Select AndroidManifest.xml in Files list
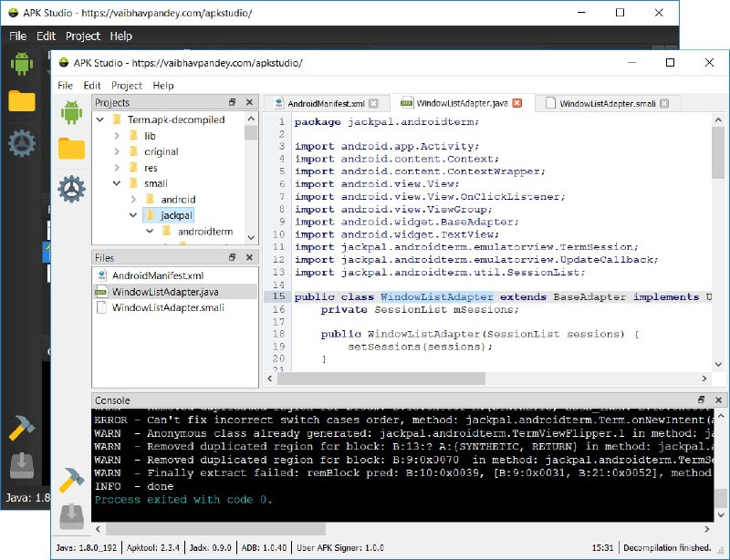 tap(175, 275)
